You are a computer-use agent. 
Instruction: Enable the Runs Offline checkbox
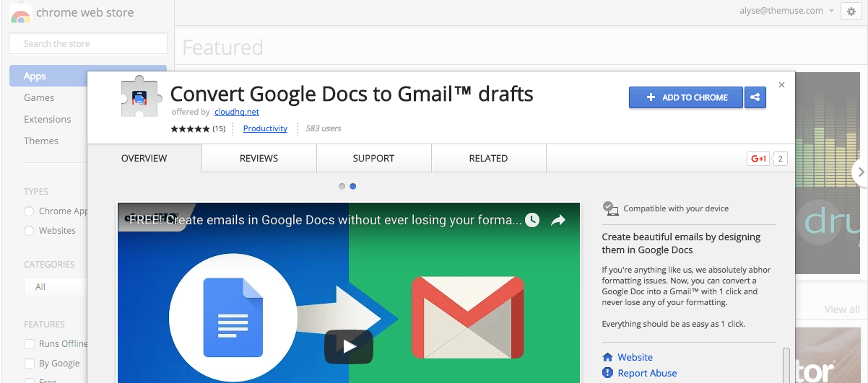click(x=30, y=344)
